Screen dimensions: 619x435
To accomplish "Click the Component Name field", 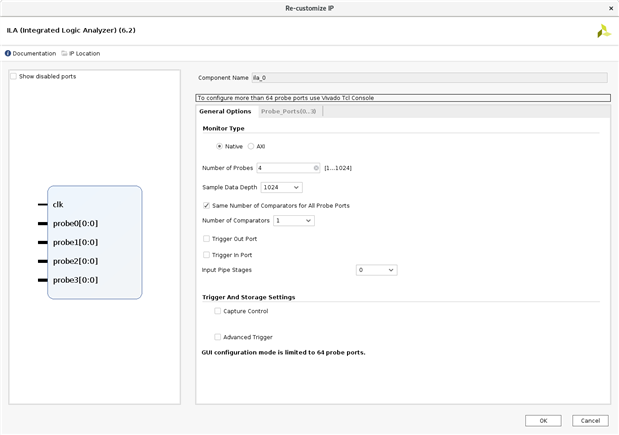I will click(430, 78).
